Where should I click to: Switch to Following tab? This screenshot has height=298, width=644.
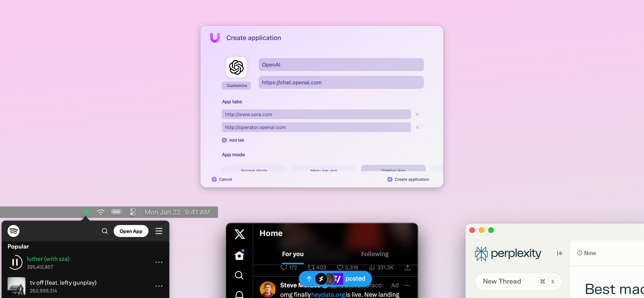pyautogui.click(x=375, y=254)
